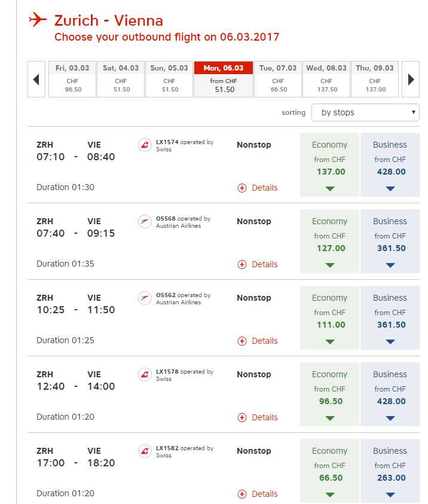The height and width of the screenshot is (504, 428).
Task: Click the Swiss logo for flight LX1574
Action: [145, 145]
